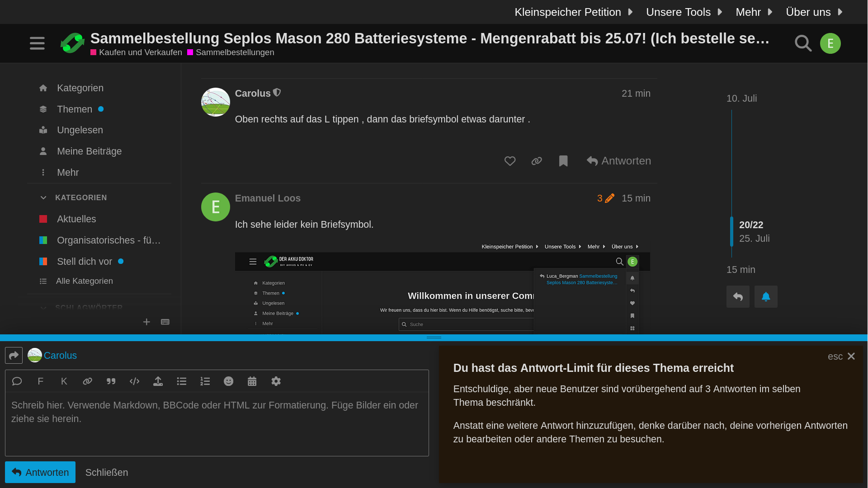Open emoji picker in composer
This screenshot has width=868, height=488.
(228, 381)
